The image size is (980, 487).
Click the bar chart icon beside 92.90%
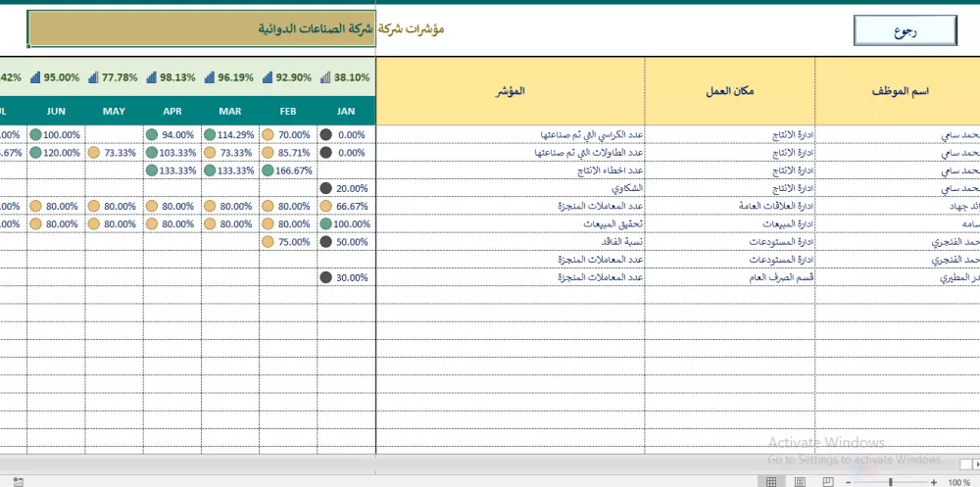pos(268,77)
